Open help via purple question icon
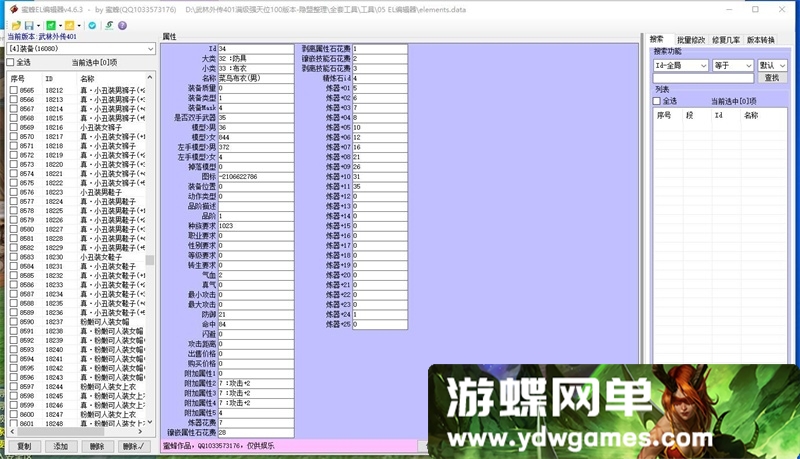Screen dimensions: 800x459 coord(125,25)
